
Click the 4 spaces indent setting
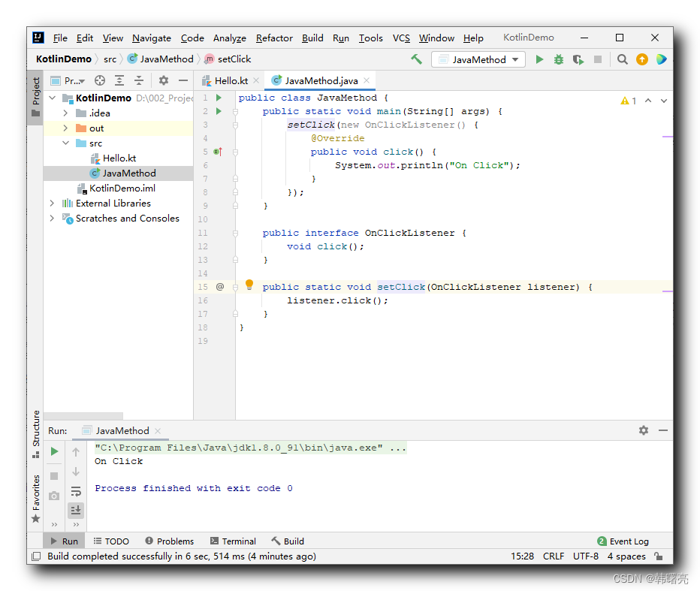[x=626, y=556]
